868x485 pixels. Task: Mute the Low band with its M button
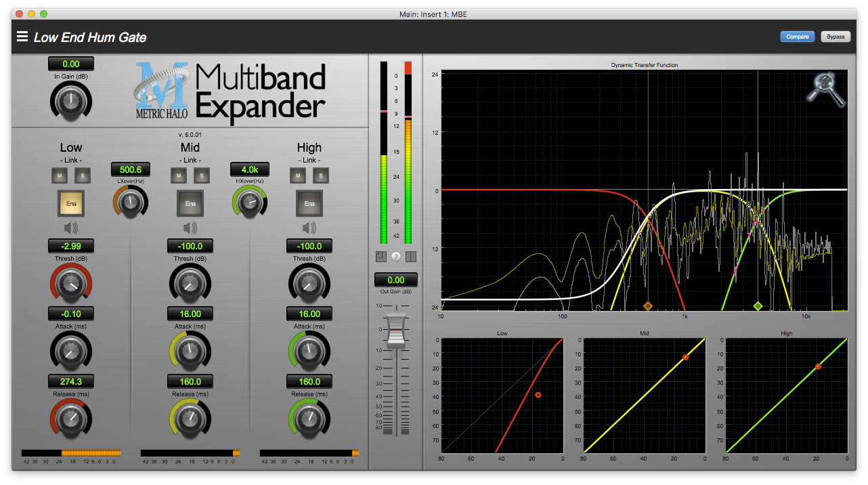59,175
